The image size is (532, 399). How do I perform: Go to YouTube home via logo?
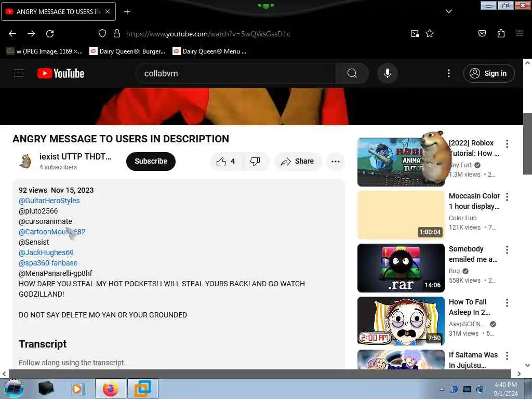tap(61, 73)
